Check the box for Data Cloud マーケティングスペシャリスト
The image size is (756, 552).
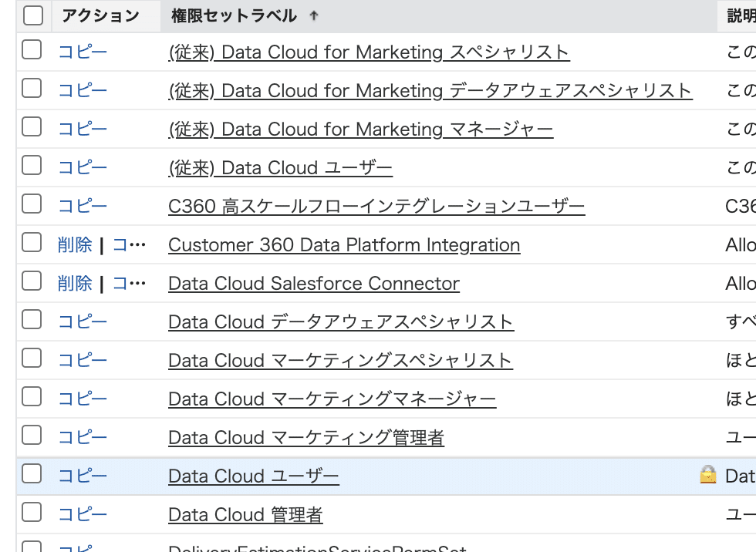pyautogui.click(x=32, y=358)
